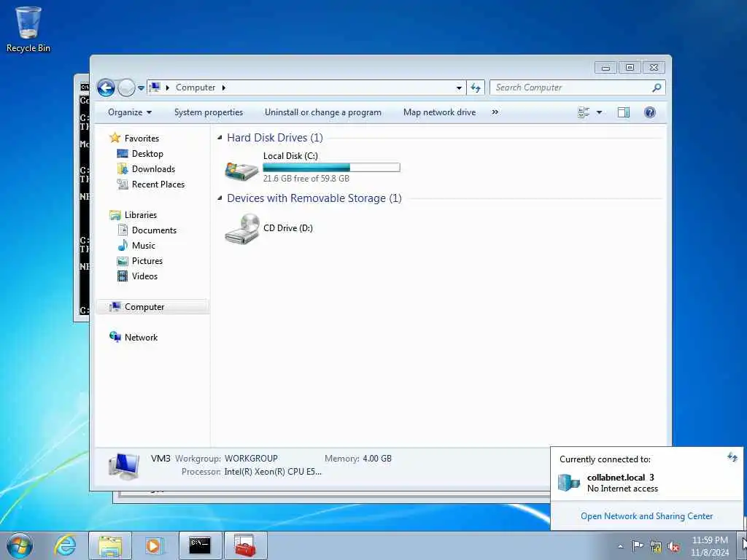Click the Network icon in the sidebar
Screen dimensions: 747x560
click(x=115, y=337)
